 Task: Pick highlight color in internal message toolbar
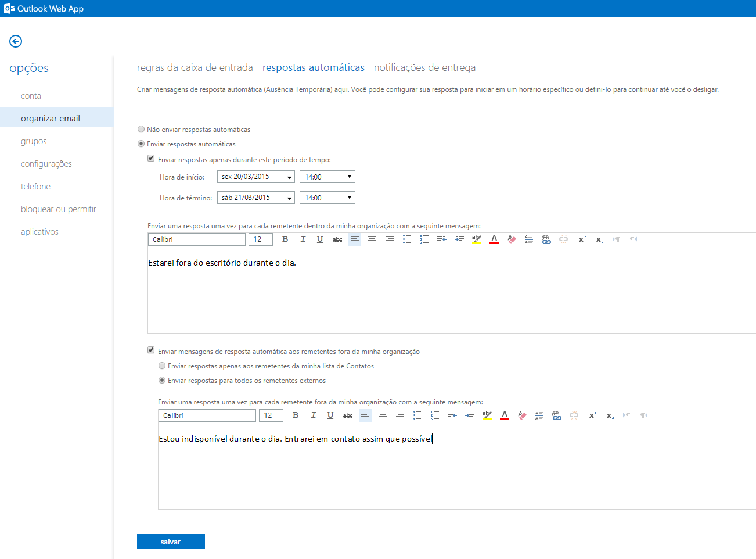477,239
